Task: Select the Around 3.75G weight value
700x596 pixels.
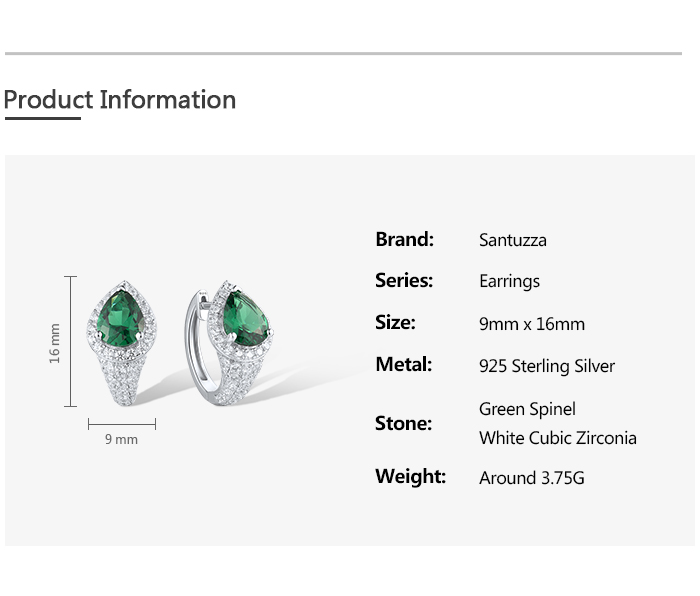Action: click(x=531, y=478)
